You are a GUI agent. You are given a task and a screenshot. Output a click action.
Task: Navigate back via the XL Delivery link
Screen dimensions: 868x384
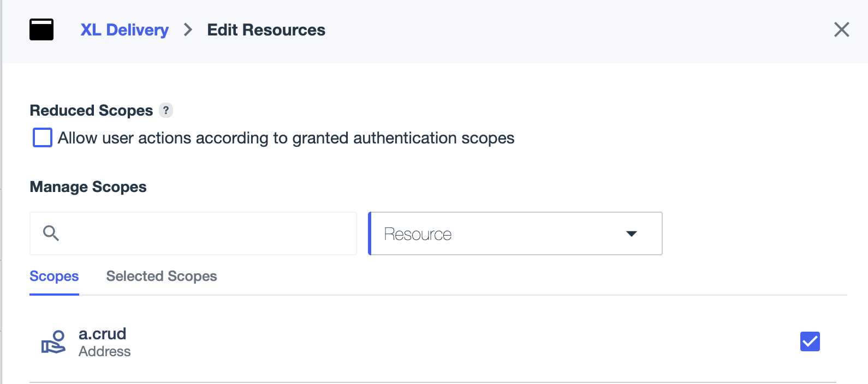click(124, 30)
